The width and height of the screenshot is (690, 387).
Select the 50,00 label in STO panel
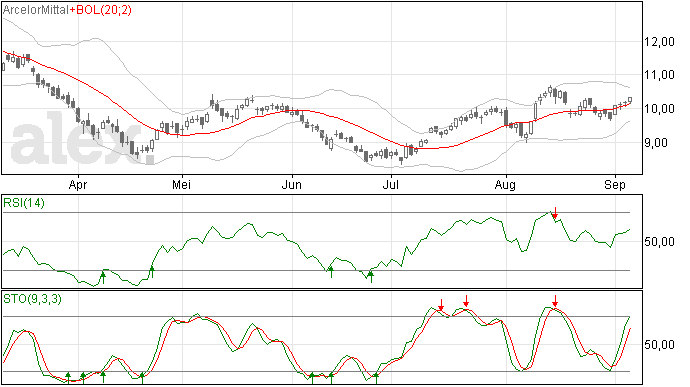click(x=659, y=345)
